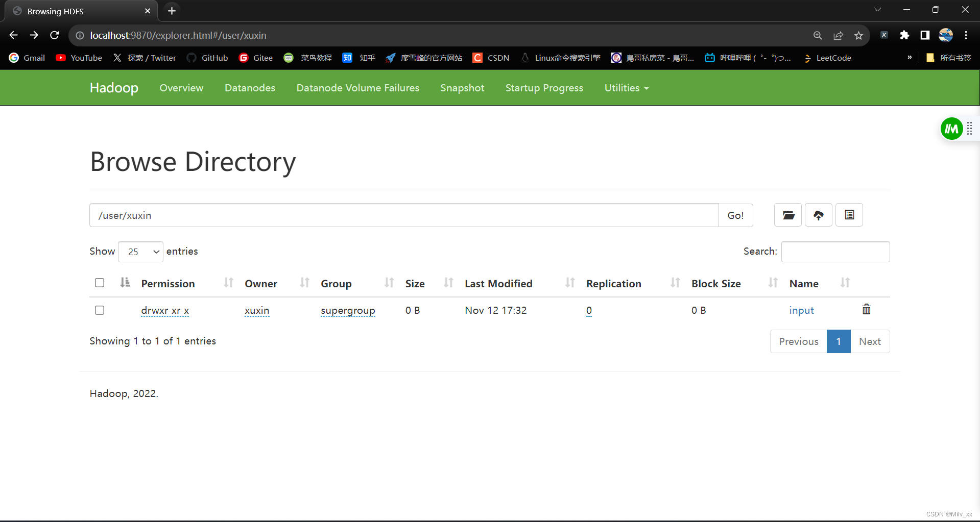
Task: Open the Utilities dropdown menu
Action: click(x=626, y=88)
